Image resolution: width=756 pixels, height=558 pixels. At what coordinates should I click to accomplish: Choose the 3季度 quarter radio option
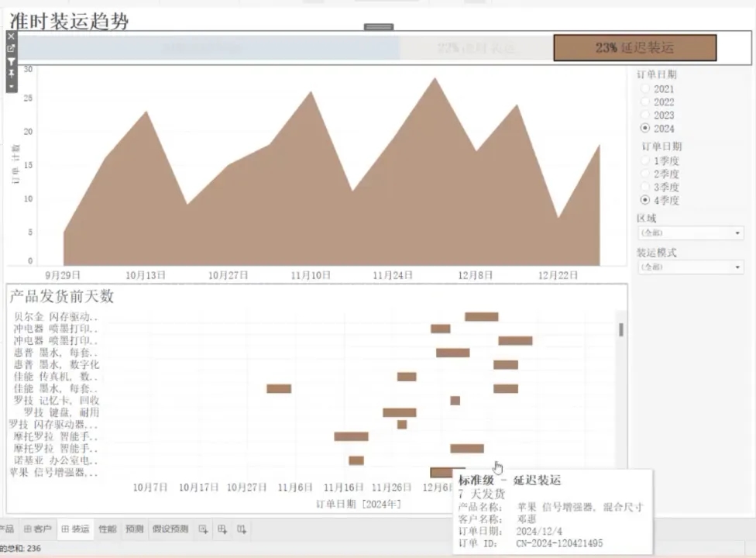click(645, 188)
